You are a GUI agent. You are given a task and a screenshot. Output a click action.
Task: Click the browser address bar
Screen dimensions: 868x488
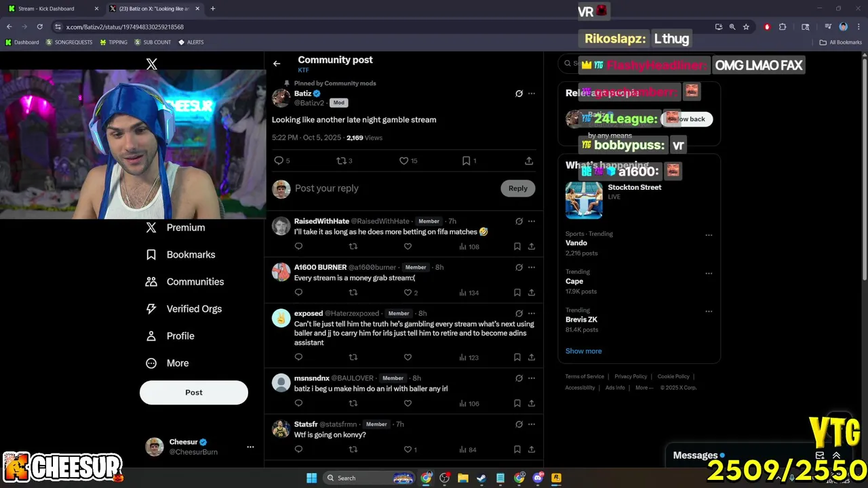[380, 26]
